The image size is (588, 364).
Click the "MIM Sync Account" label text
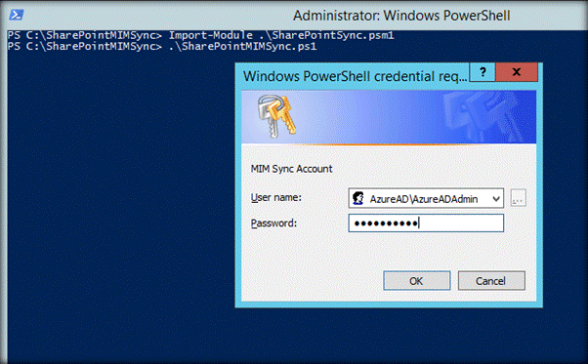click(291, 169)
